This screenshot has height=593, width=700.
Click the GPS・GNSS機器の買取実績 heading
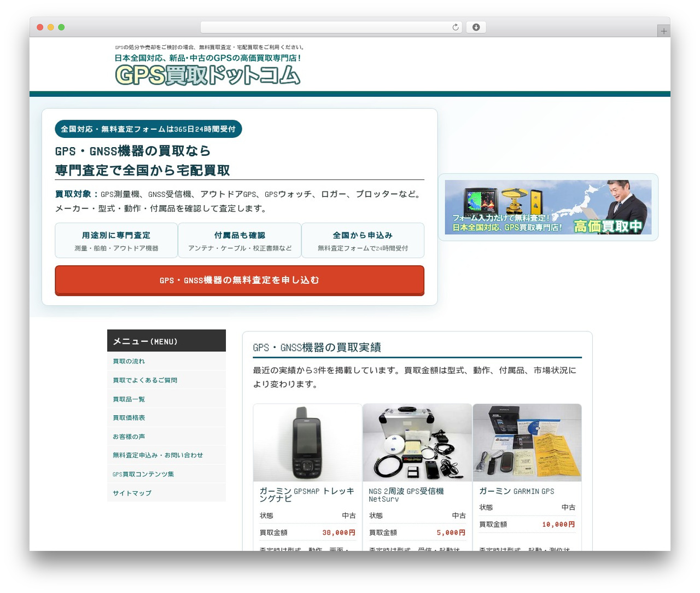tap(317, 347)
